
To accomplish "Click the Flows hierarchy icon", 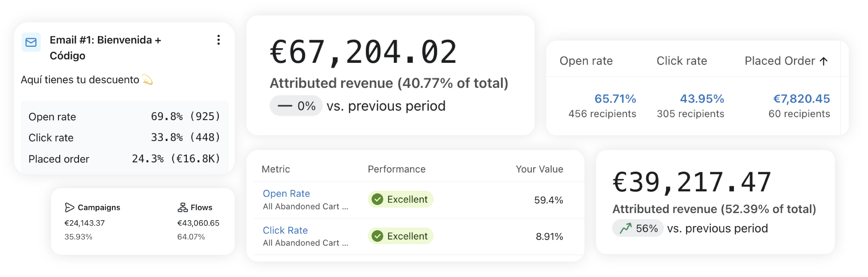I will (x=183, y=207).
